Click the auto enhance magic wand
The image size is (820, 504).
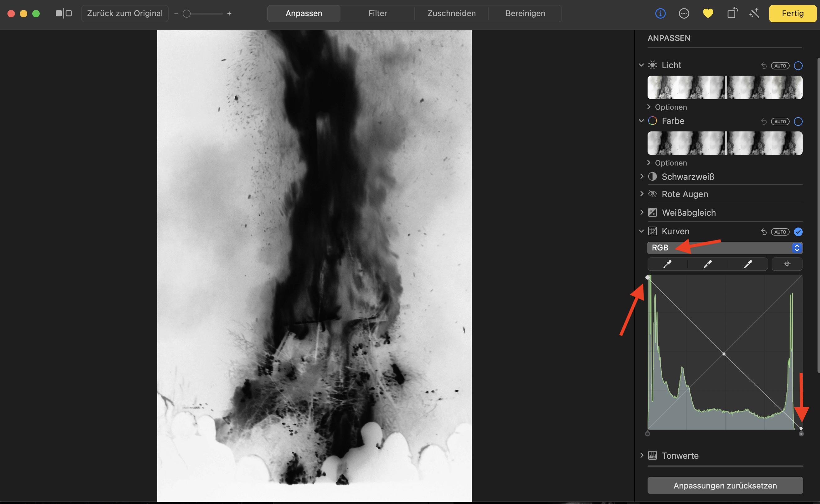point(754,14)
